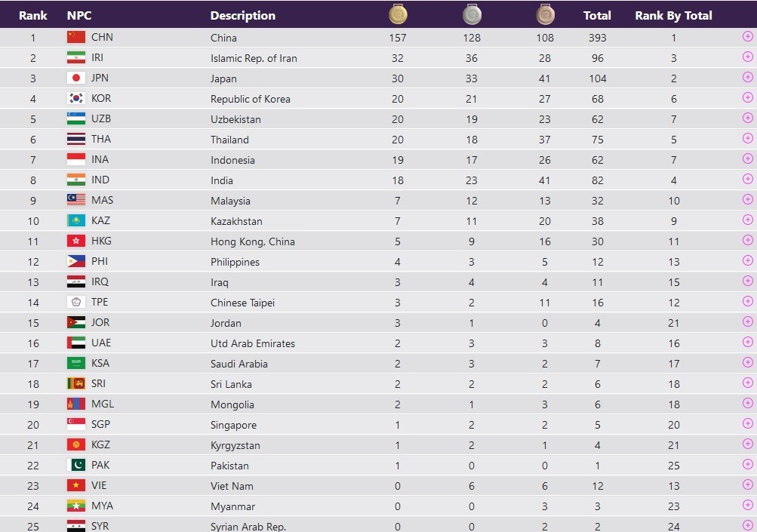Sort by Rank By Total header
Viewport: 757px width, 532px height.
(x=673, y=15)
